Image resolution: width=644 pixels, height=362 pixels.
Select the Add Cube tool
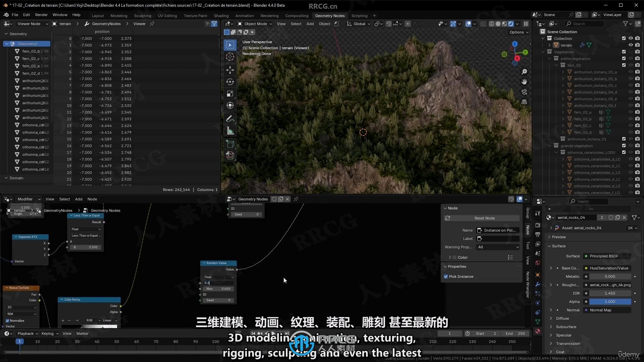230,144
